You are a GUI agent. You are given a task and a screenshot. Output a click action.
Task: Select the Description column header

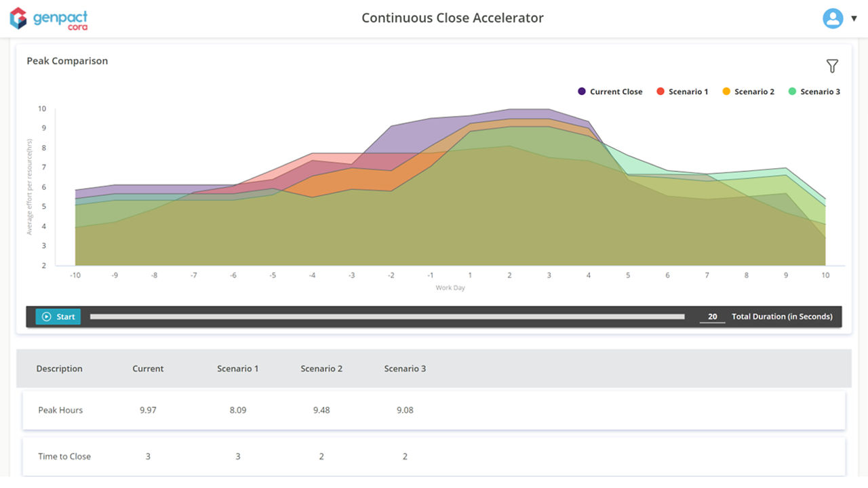60,369
